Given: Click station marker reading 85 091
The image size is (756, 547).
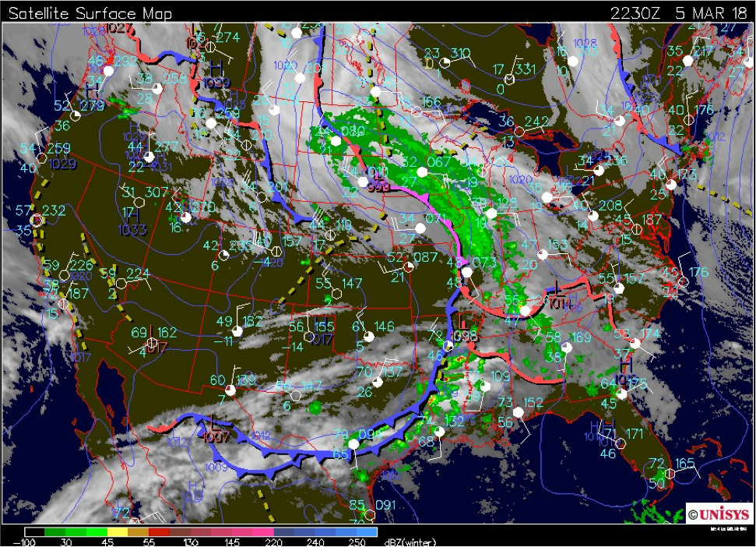Looking at the screenshot, I should click(369, 513).
